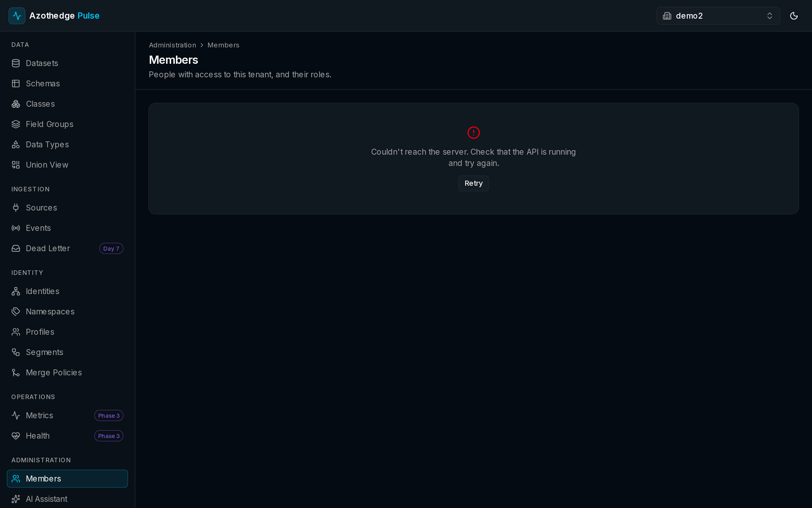Click the breadcrumb chevron separator
The height and width of the screenshot is (508, 812).
202,45
